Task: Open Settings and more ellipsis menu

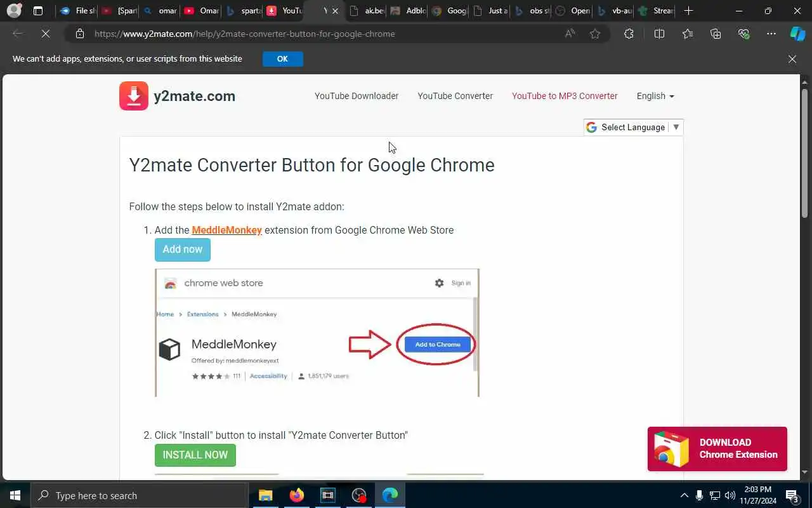Action: pos(771,34)
